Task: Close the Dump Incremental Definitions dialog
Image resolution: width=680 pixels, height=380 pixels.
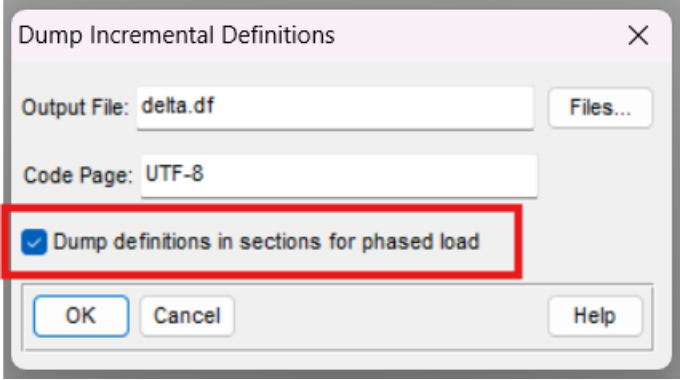Action: tap(638, 35)
